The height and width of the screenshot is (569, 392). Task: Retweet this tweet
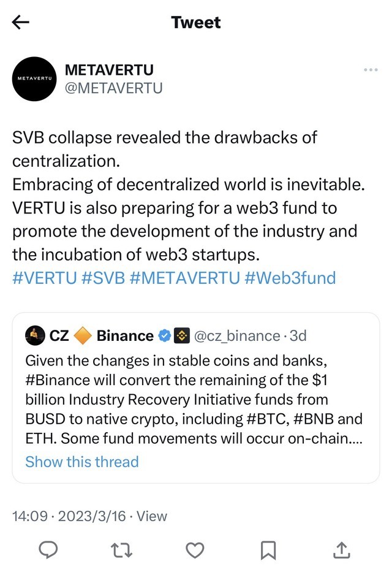pyautogui.click(x=122, y=550)
